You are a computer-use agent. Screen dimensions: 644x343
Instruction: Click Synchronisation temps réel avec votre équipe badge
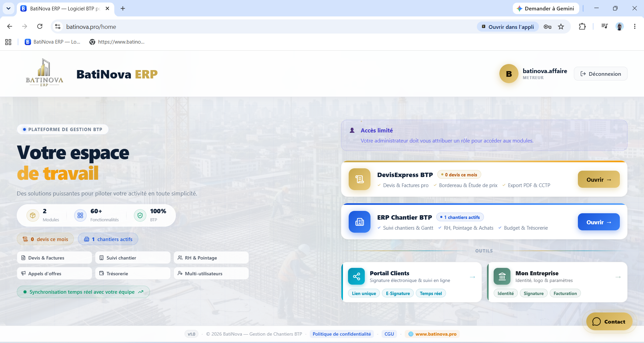click(x=83, y=292)
